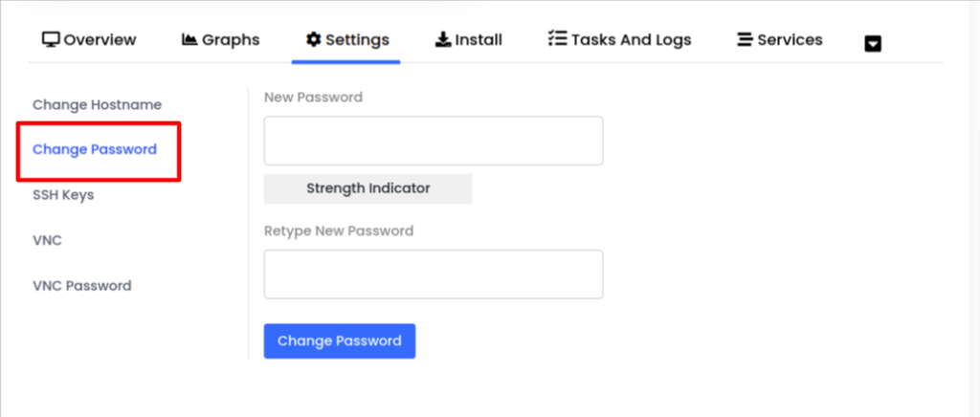This screenshot has width=980, height=417.
Task: Open Change Hostname in the settings sidebar
Action: [97, 104]
